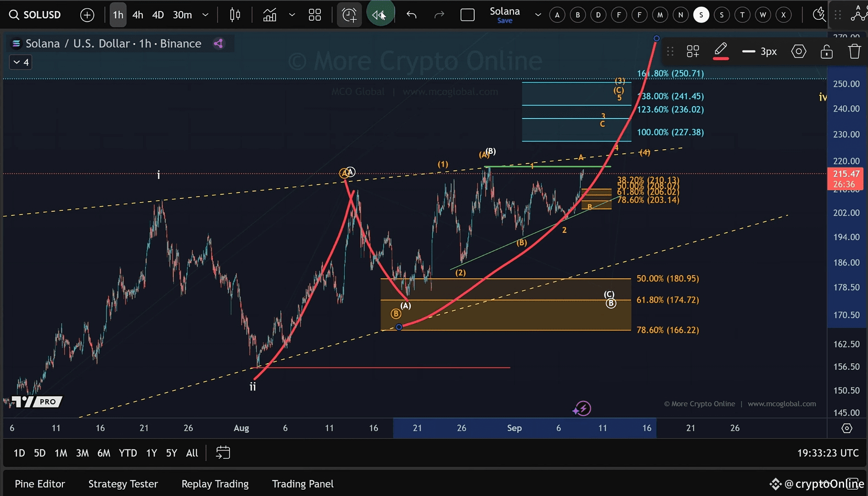The width and height of the screenshot is (868, 496).
Task: Redo the last chart action
Action: [439, 15]
